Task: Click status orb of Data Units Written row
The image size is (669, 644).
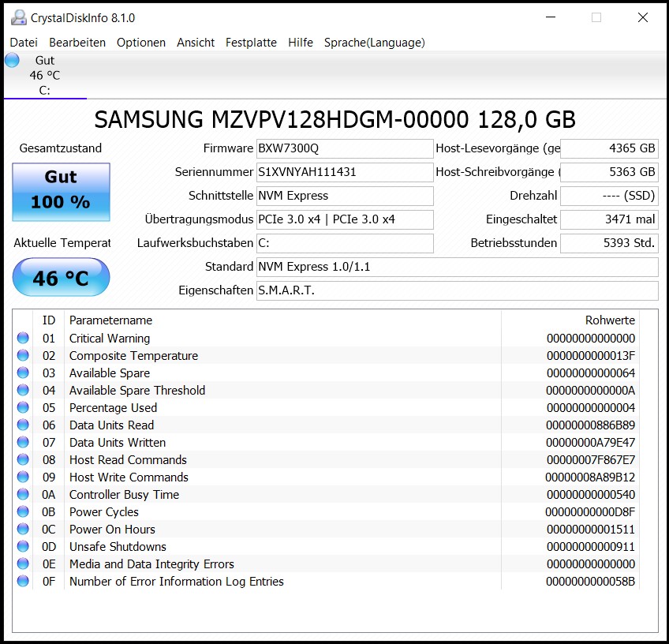Action: [23, 442]
